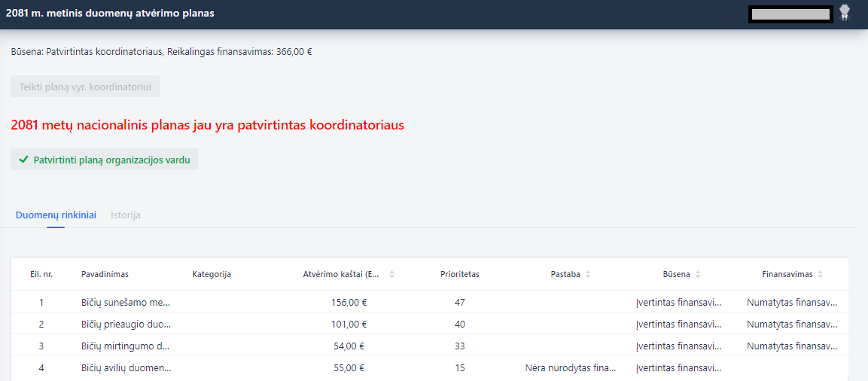Sort table by Finansavimas column arrows

tap(821, 274)
